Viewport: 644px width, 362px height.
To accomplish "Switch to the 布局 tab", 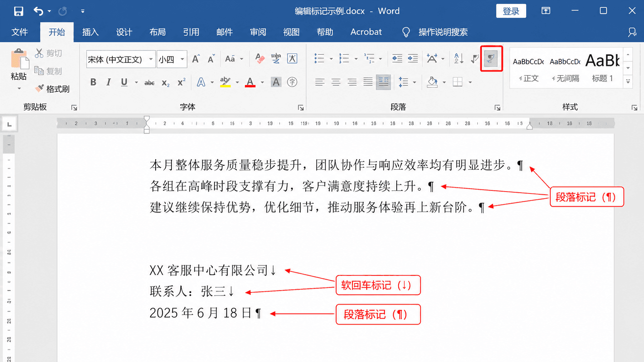I will (158, 32).
